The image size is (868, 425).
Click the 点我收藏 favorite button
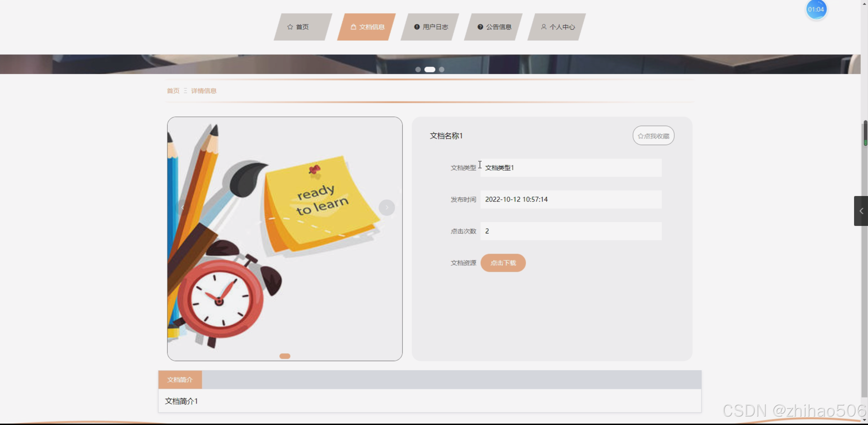(x=653, y=136)
